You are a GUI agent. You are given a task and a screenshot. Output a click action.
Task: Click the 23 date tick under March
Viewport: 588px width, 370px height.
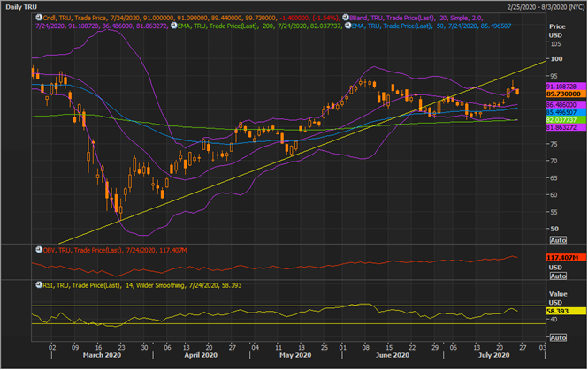point(121,348)
